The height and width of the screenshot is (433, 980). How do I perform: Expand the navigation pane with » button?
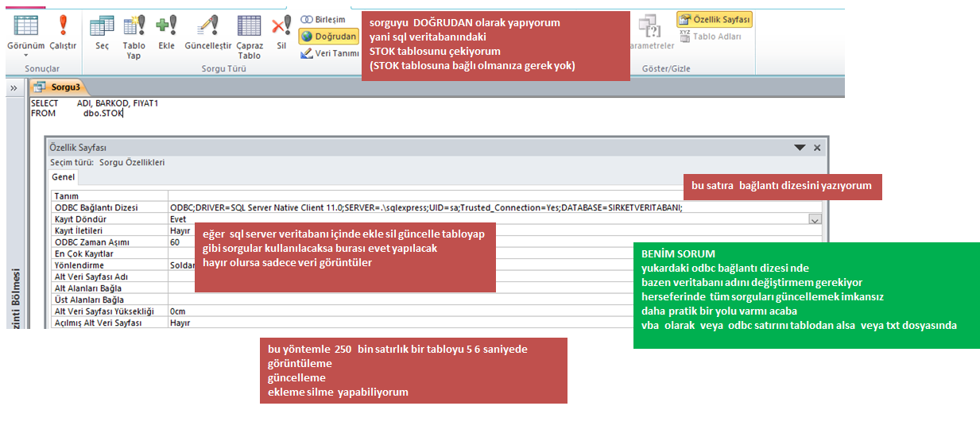(14, 88)
